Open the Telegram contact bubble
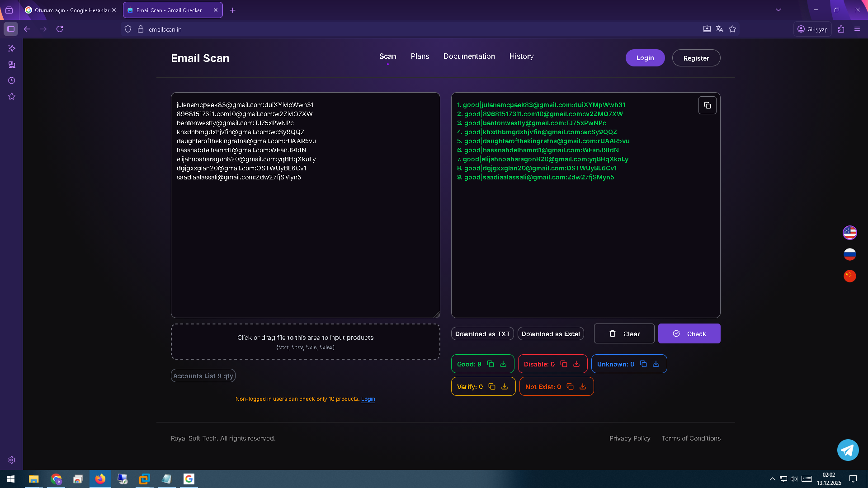 [x=848, y=450]
